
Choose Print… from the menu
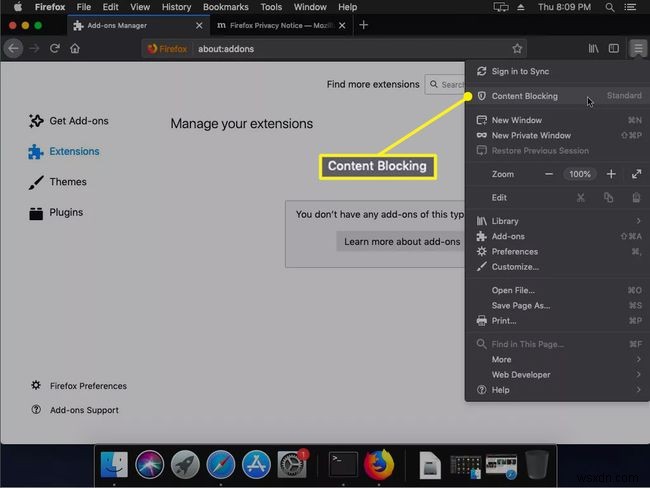tap(557, 321)
